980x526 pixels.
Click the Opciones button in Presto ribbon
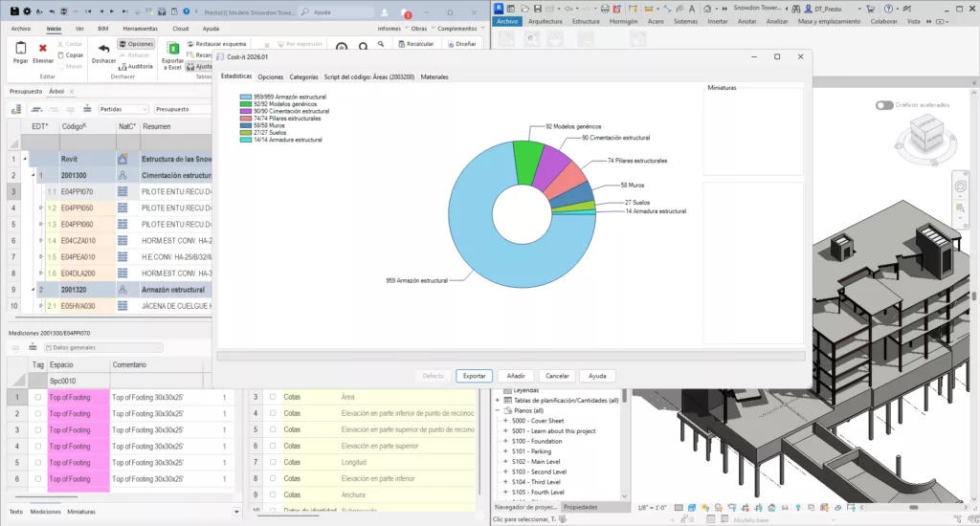tap(136, 44)
